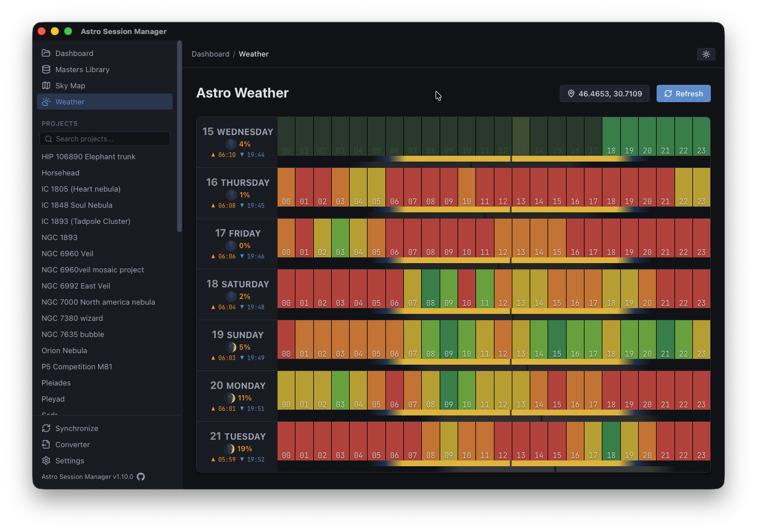
Task: Open the Horsehead project
Action: [61, 173]
